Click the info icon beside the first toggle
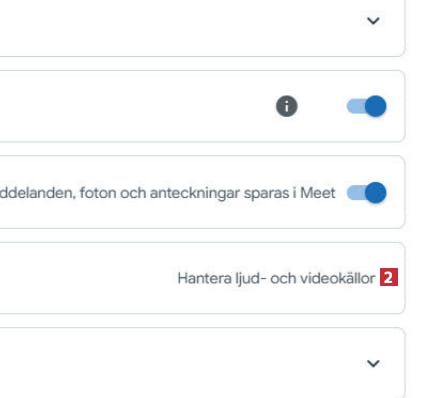This screenshot has height=398, width=421. [x=287, y=106]
